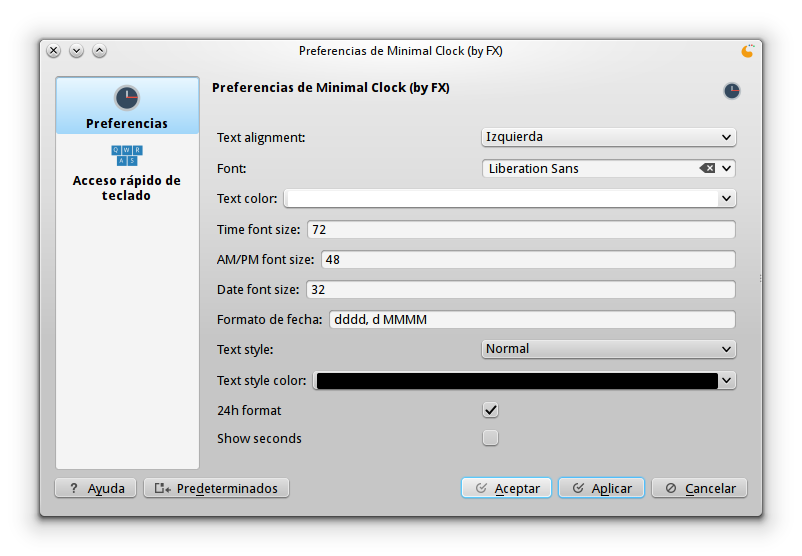Click the Ayuda help button
Viewport: 802px width, 556px height.
pyautogui.click(x=96, y=488)
